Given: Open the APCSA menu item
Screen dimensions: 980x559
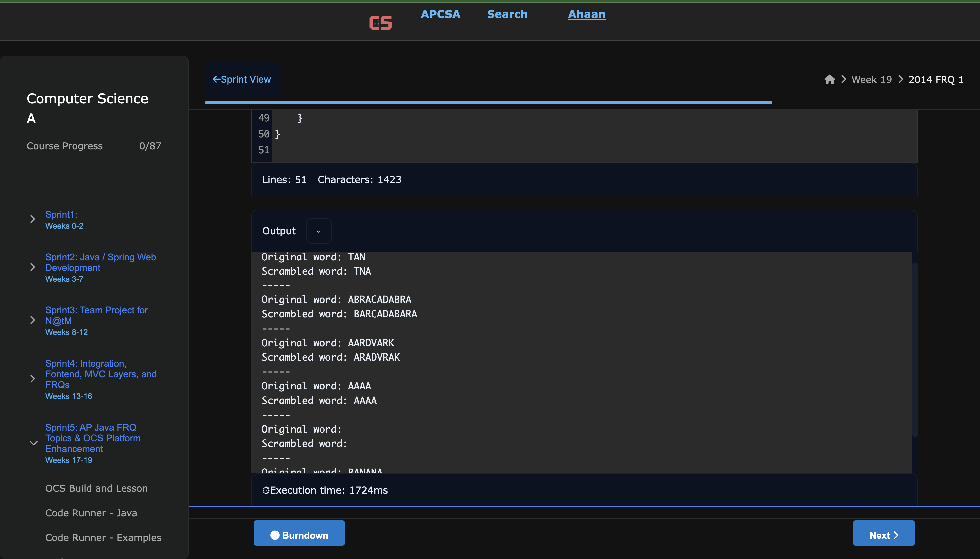Looking at the screenshot, I should 440,14.
